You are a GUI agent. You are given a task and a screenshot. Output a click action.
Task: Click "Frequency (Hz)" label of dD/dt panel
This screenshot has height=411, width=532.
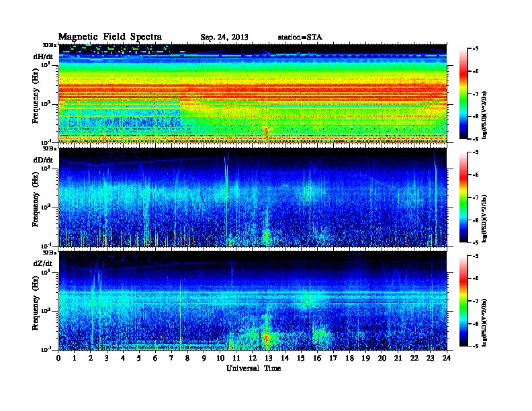[x=36, y=199]
